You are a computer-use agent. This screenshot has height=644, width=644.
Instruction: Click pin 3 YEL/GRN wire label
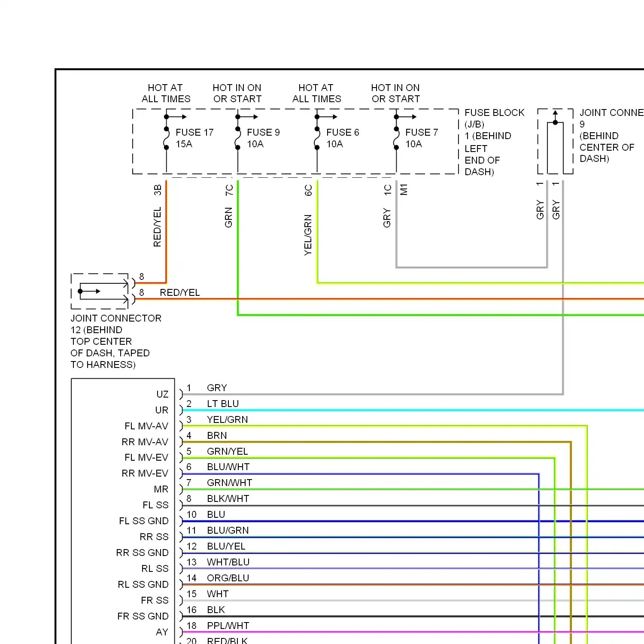(x=228, y=419)
